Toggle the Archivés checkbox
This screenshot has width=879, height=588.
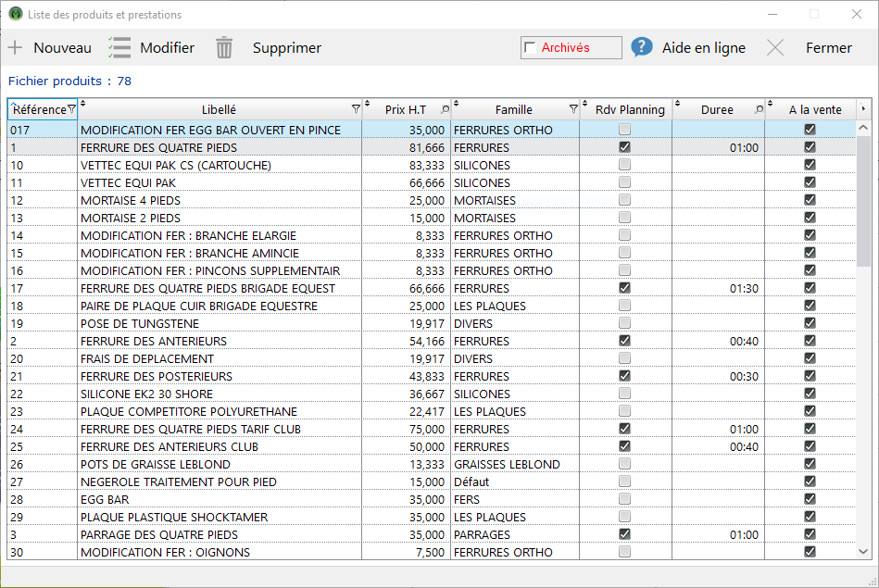531,48
